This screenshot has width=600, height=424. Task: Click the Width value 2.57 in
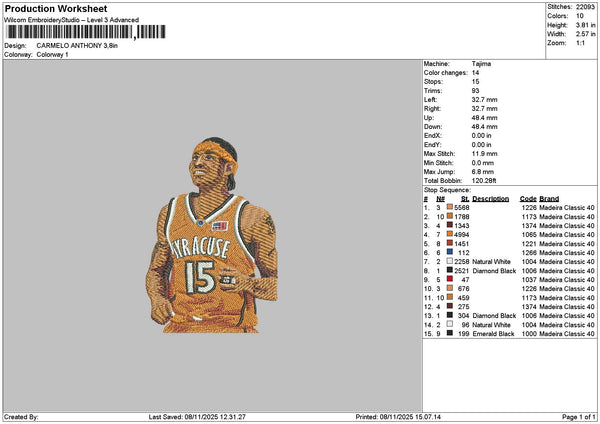[x=586, y=34]
